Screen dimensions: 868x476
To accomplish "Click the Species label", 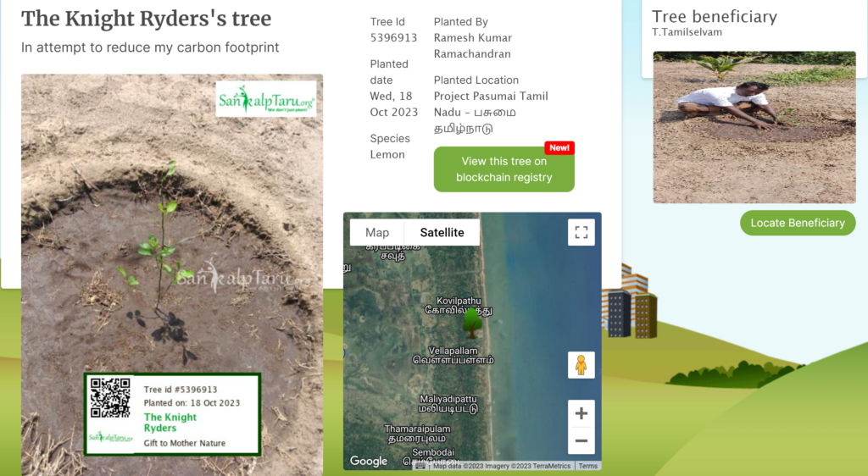I will tap(390, 138).
